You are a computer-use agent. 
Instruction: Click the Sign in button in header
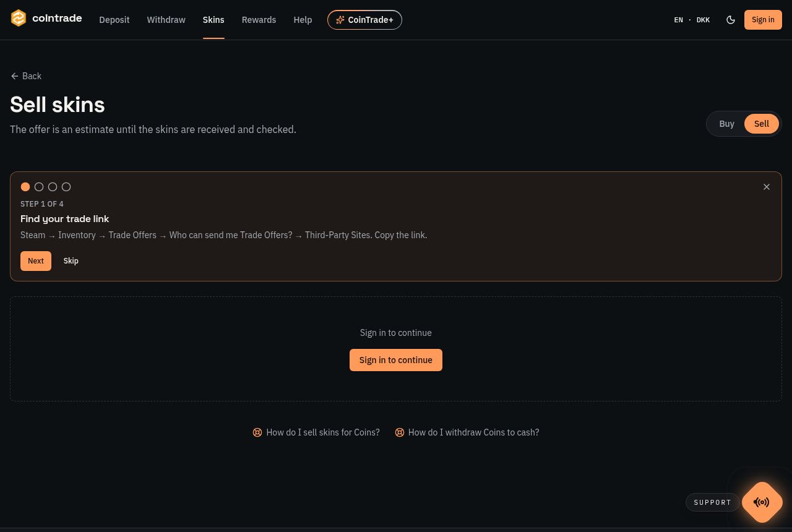click(x=763, y=20)
